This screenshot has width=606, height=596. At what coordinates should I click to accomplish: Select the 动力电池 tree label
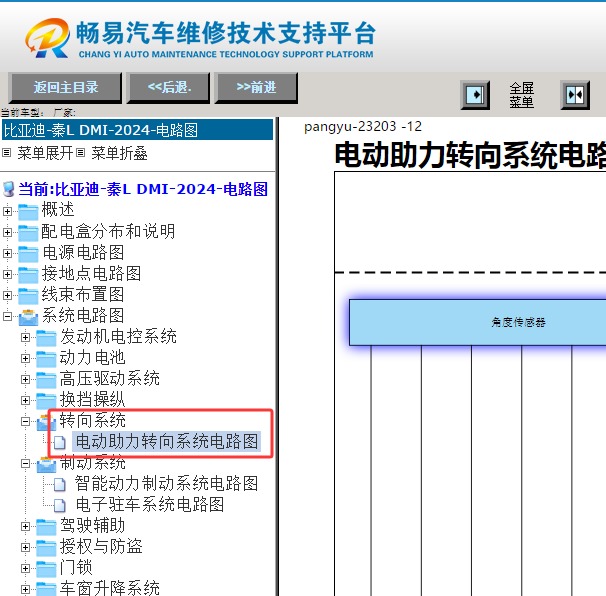point(92,357)
